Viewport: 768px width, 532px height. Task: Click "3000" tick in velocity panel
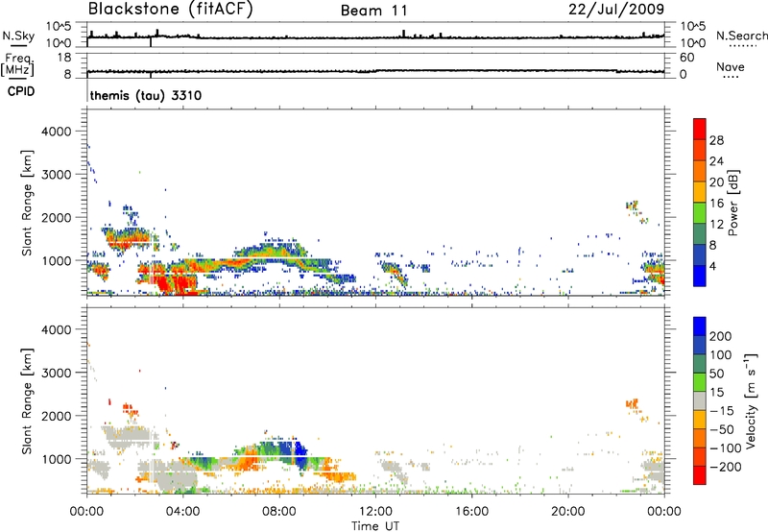tap(57, 373)
